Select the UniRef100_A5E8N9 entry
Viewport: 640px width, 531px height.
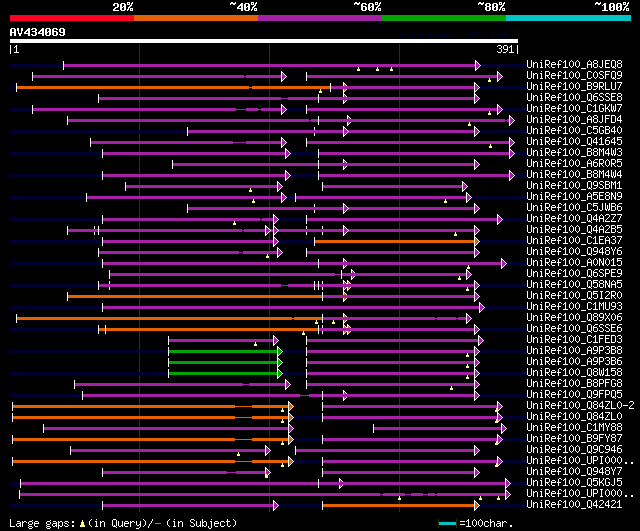coord(574,196)
